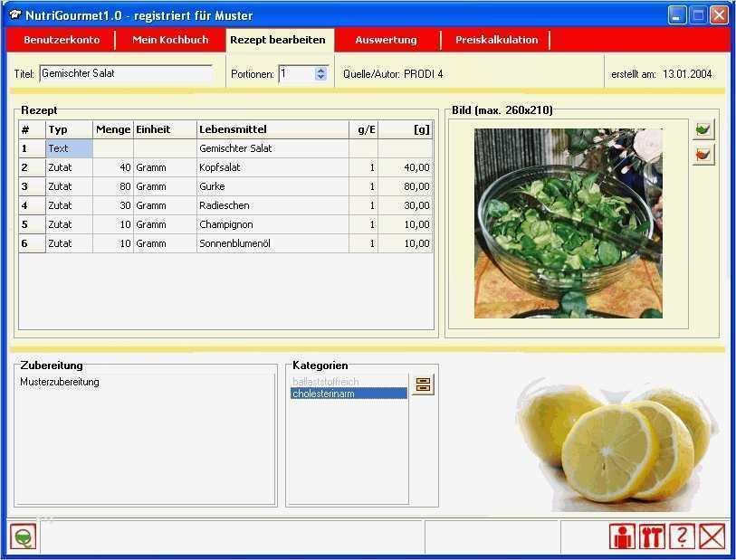Select the salad bowl recipe picture

569,223
